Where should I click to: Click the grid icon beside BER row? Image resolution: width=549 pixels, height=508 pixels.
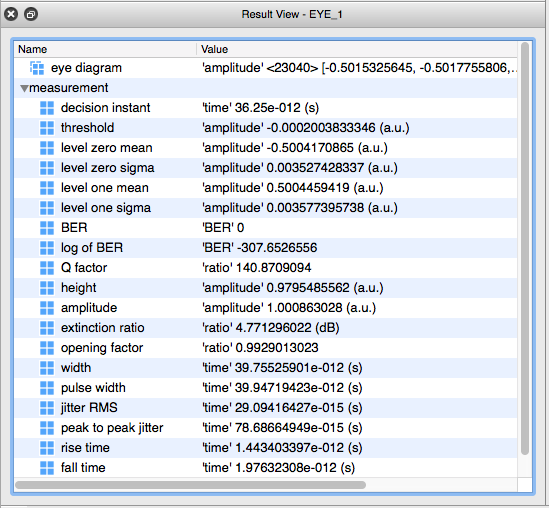pos(47,228)
